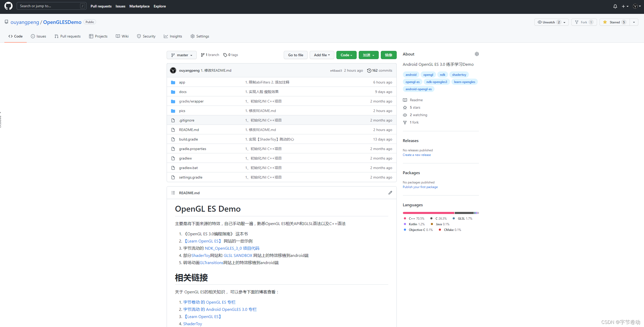
Task: Unstar the repository with Starred button
Action: click(x=614, y=22)
